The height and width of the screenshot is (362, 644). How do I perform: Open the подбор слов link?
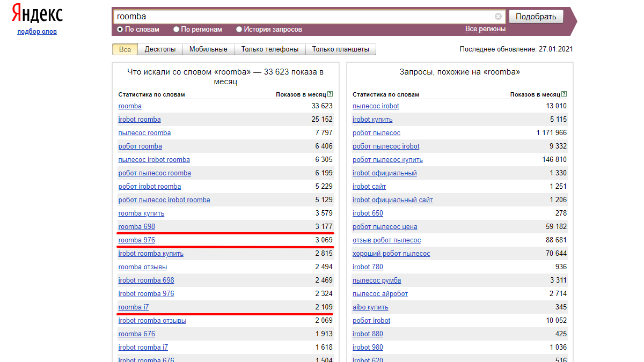click(37, 32)
